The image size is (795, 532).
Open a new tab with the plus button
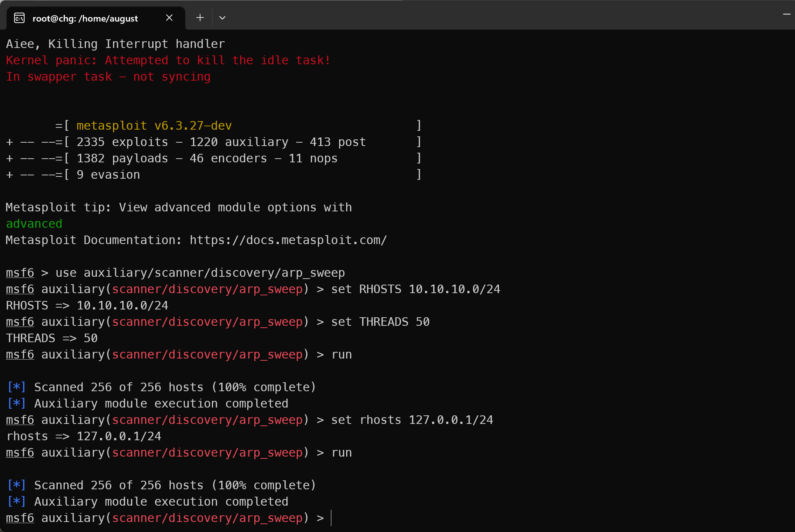200,18
